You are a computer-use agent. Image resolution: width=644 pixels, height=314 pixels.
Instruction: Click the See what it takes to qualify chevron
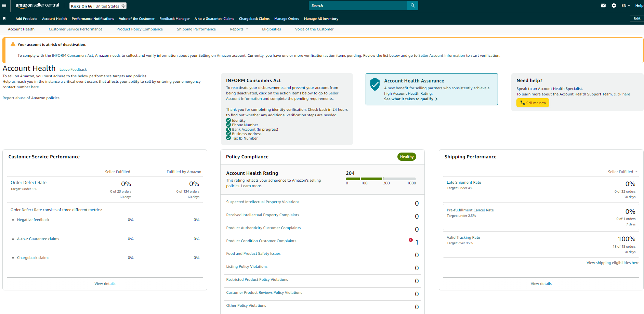(x=436, y=99)
